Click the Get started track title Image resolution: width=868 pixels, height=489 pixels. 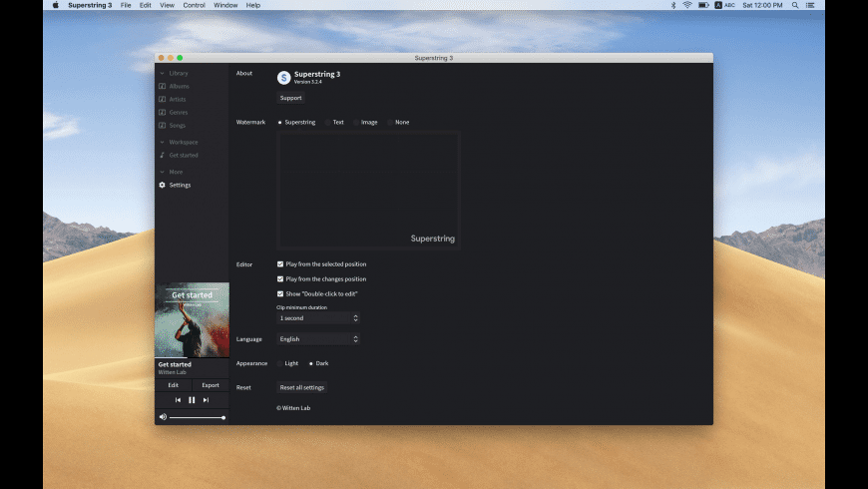pyautogui.click(x=175, y=364)
